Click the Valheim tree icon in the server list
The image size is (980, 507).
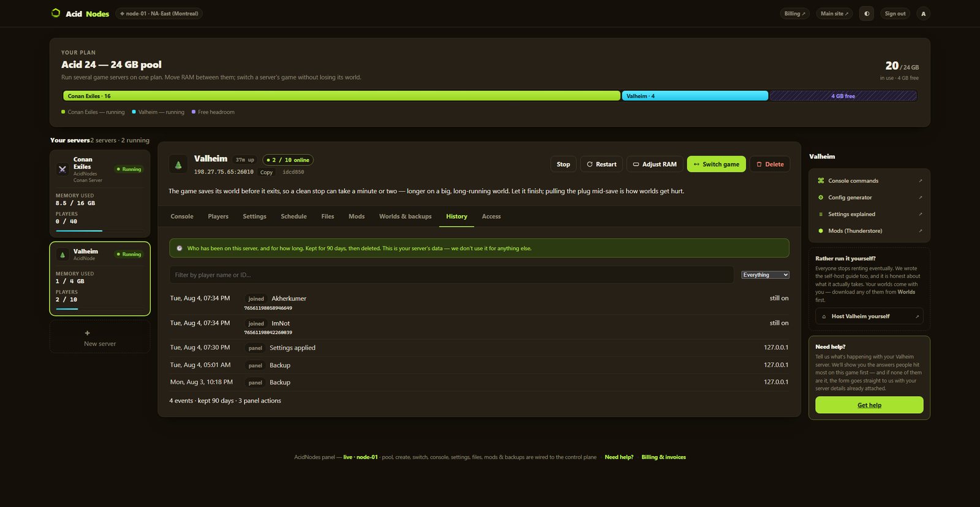pyautogui.click(x=62, y=254)
